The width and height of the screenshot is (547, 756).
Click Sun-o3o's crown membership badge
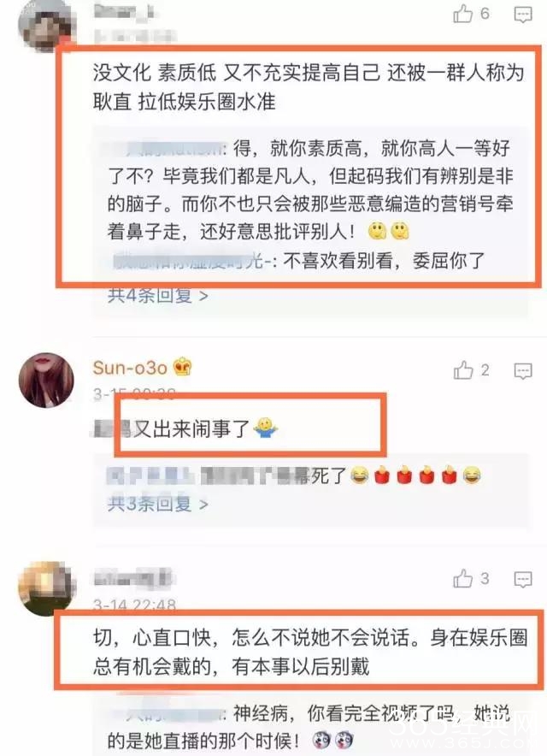pyautogui.click(x=183, y=368)
